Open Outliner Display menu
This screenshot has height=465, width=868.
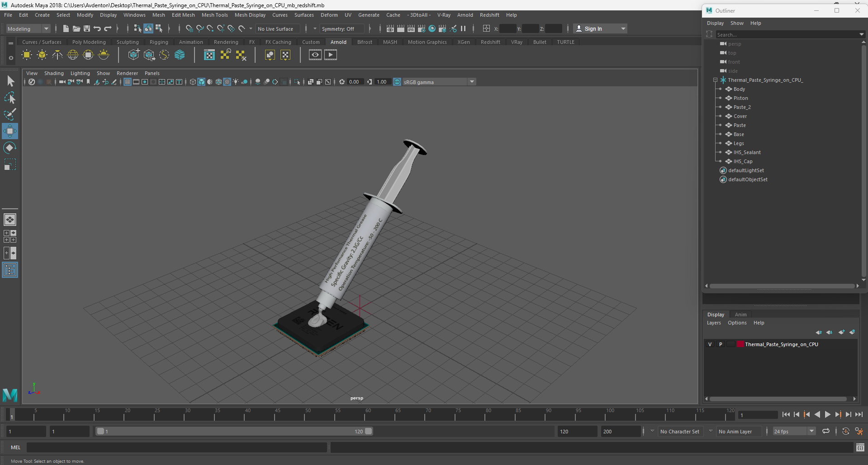715,23
